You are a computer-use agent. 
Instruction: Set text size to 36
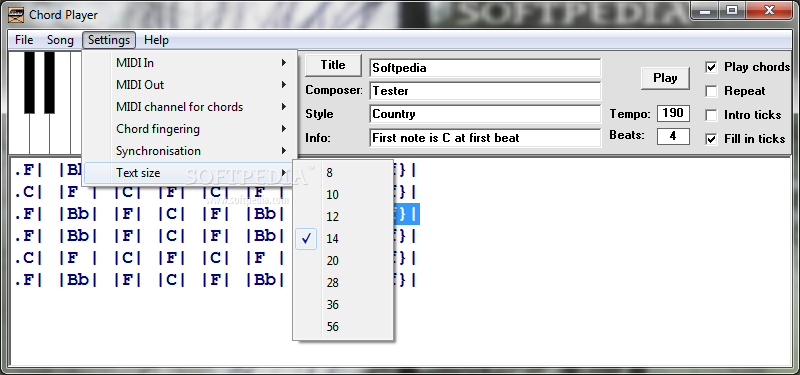[x=343, y=304]
